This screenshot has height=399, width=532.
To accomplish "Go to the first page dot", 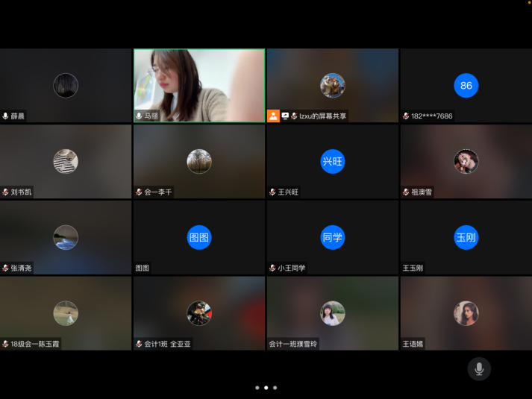I will click(x=257, y=388).
